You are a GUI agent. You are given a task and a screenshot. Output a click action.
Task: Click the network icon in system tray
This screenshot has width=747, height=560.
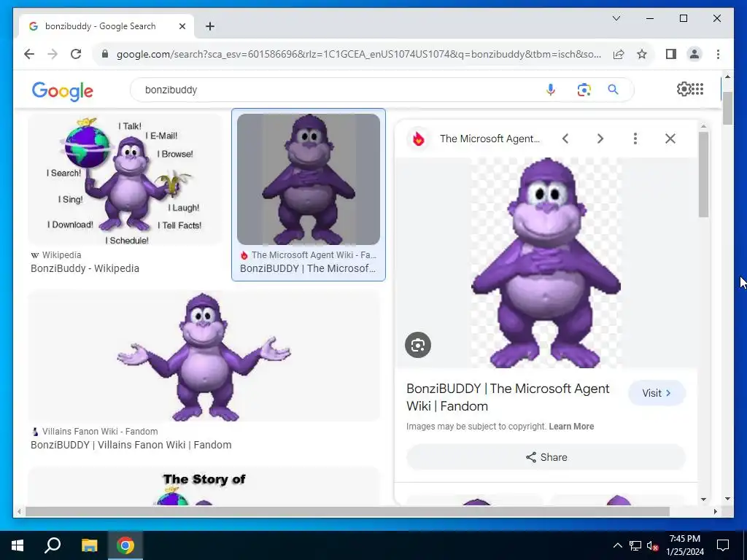[635, 545]
